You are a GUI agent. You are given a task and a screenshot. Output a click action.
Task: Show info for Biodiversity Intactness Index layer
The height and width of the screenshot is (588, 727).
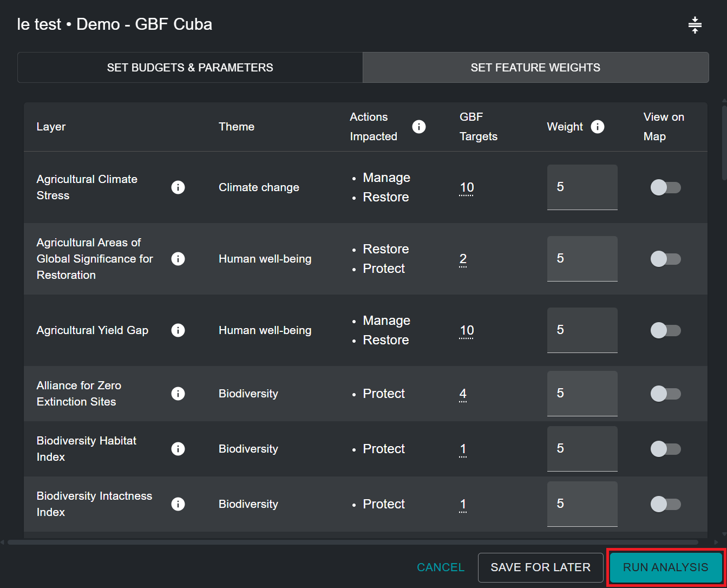178,504
